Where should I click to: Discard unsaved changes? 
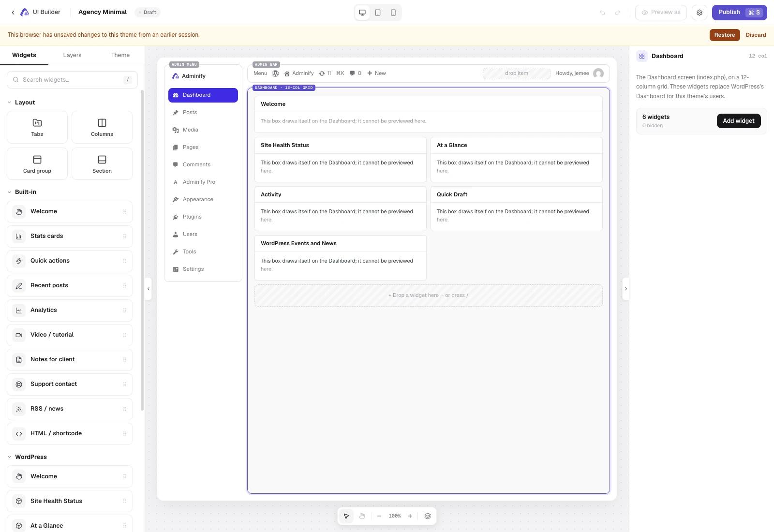click(756, 35)
